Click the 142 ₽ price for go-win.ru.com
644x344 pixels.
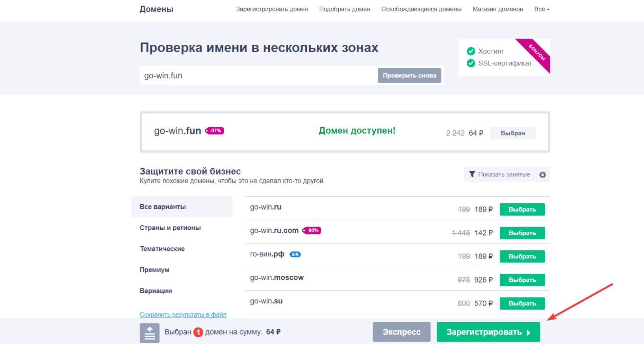(483, 233)
